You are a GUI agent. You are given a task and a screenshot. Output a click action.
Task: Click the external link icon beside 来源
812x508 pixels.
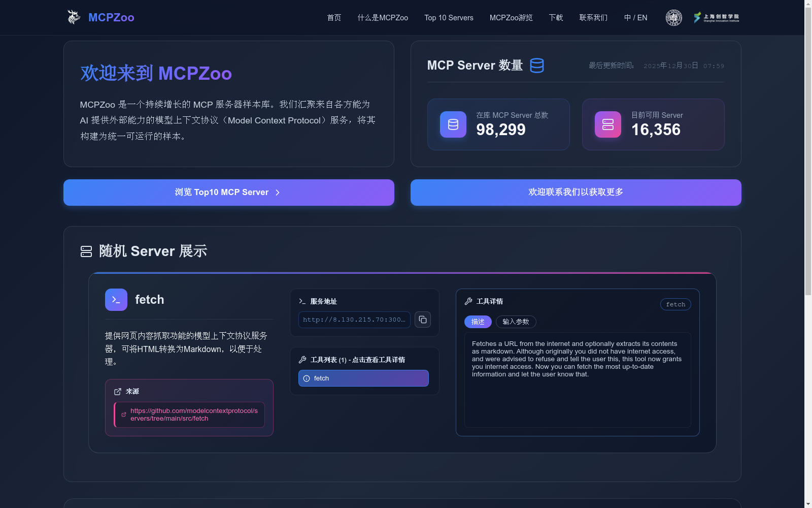point(118,392)
